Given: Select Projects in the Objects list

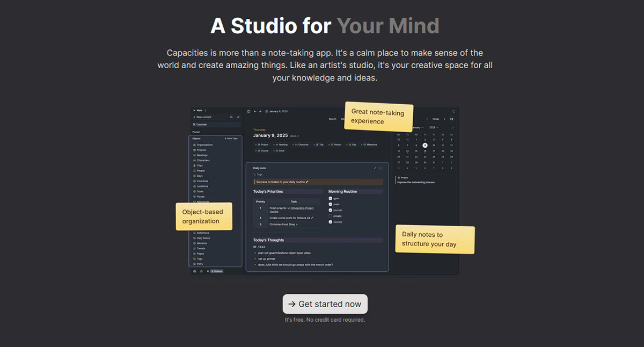Looking at the screenshot, I should 201,150.
